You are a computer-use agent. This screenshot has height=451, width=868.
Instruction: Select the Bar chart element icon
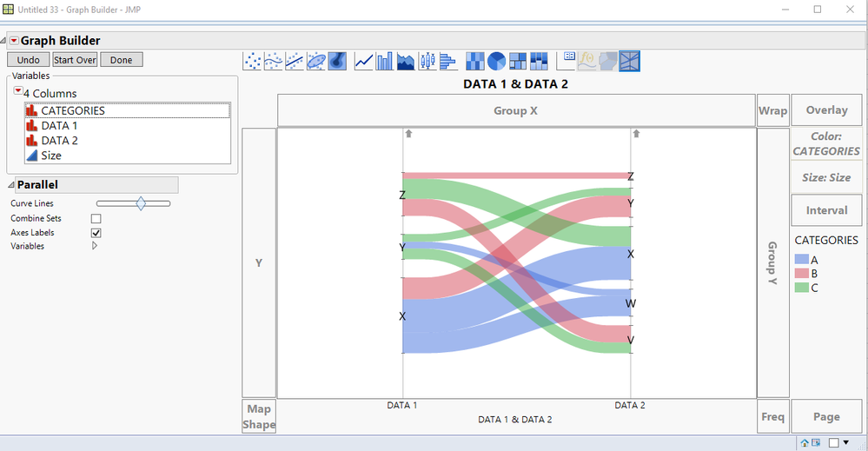385,61
